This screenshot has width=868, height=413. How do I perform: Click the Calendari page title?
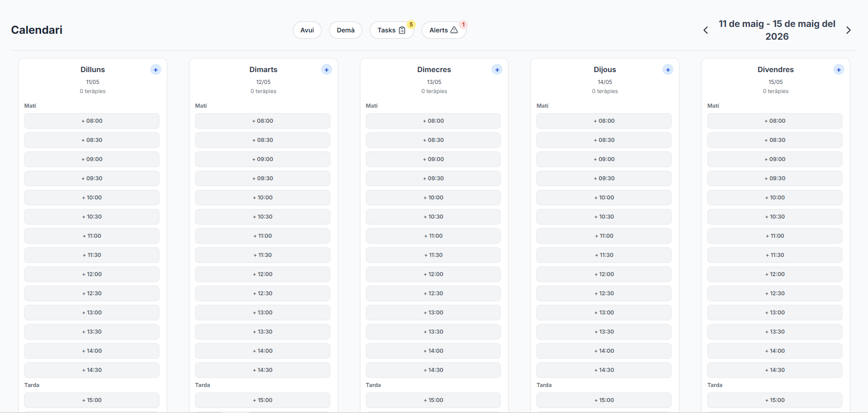pos(37,30)
